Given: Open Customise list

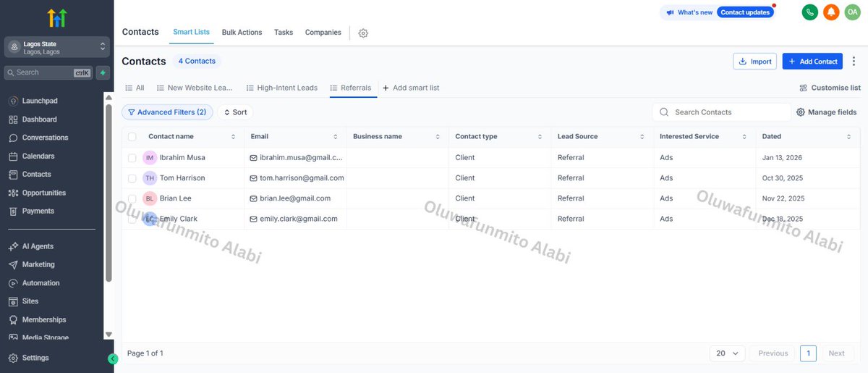Looking at the screenshot, I should click(830, 88).
